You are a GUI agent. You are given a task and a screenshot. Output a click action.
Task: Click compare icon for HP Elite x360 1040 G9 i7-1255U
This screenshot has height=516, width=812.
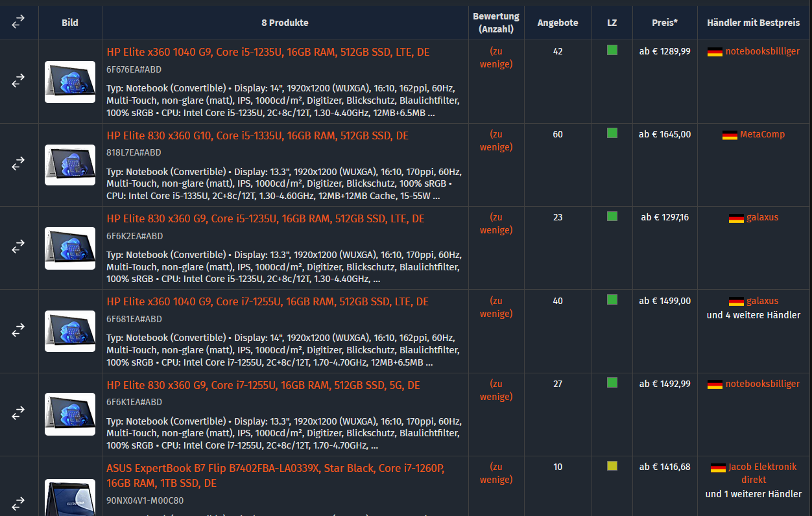point(18,331)
